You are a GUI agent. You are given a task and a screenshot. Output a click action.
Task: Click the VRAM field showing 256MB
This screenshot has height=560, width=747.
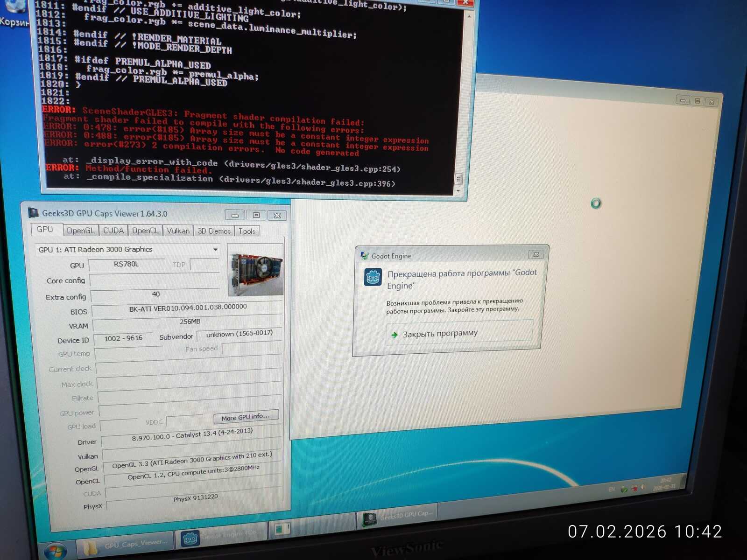click(x=188, y=322)
